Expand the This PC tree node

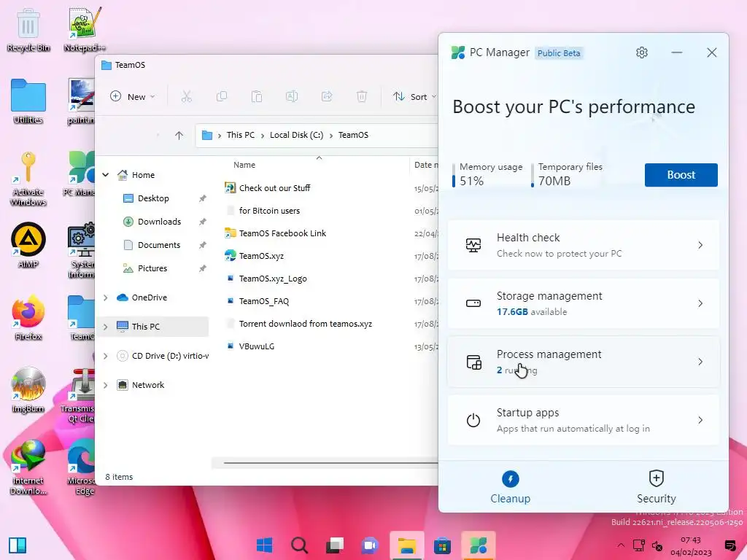tap(105, 327)
